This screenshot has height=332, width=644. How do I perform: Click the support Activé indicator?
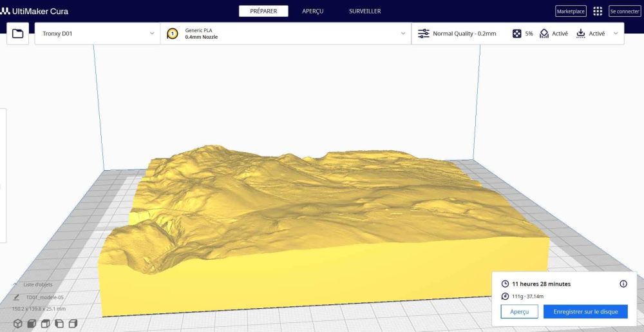click(554, 34)
